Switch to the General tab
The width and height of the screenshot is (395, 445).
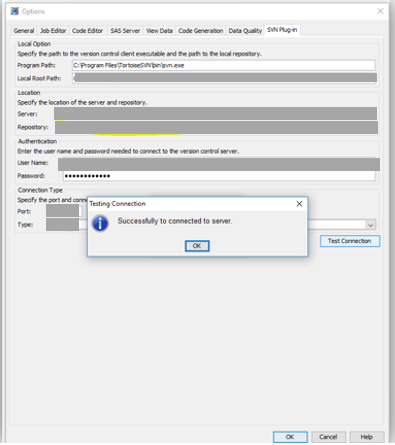(x=24, y=31)
